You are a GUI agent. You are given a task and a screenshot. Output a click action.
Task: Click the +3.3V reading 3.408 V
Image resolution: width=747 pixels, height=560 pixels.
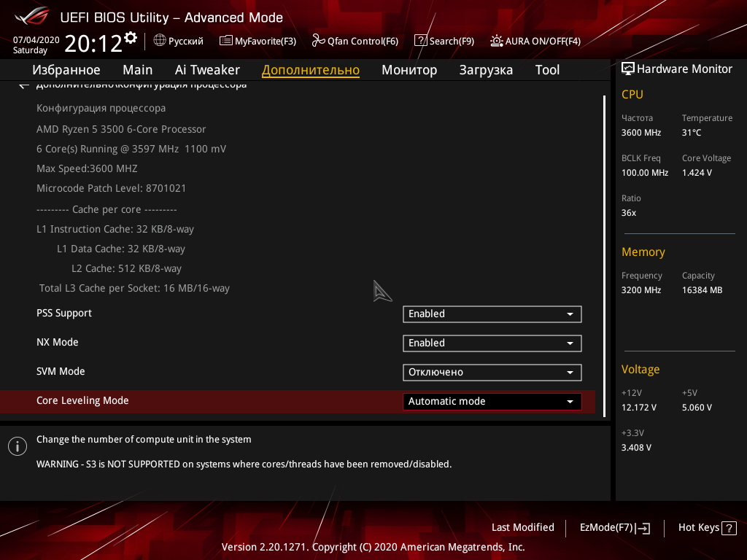[636, 448]
